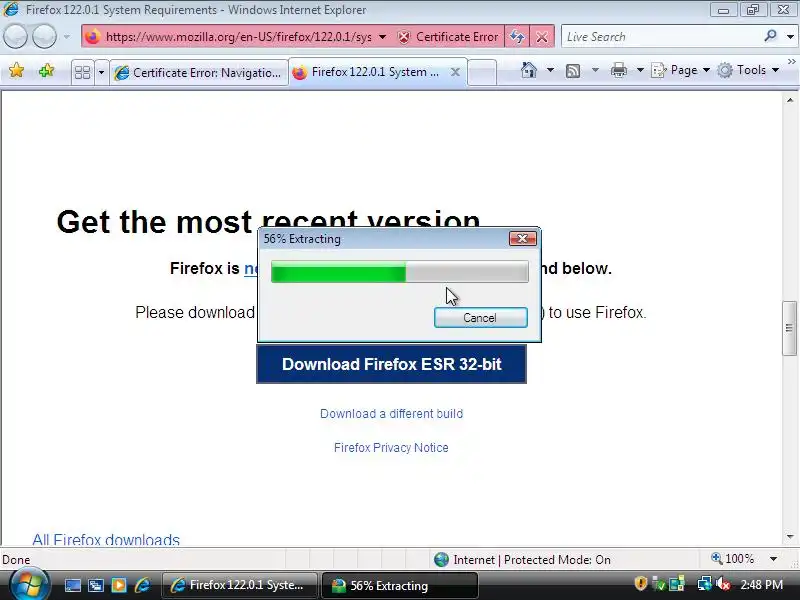The image size is (800, 600).
Task: Click the Refresh page icon
Action: coord(517,37)
